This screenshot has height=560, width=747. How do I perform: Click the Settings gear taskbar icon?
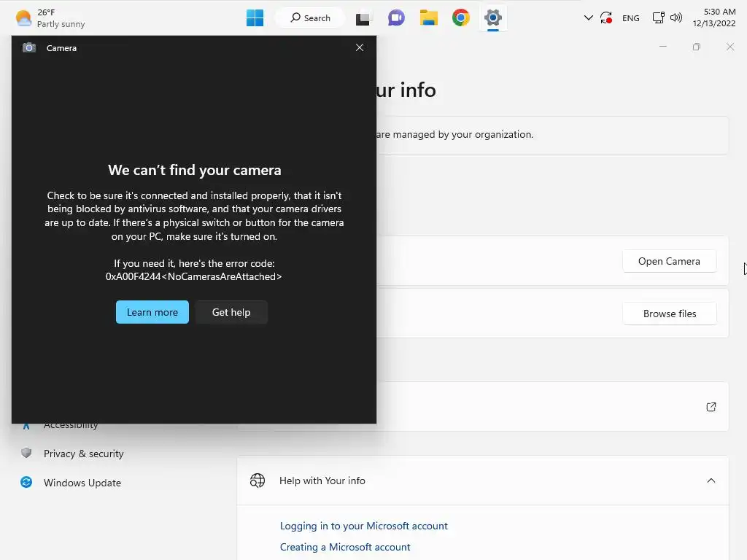[493, 18]
